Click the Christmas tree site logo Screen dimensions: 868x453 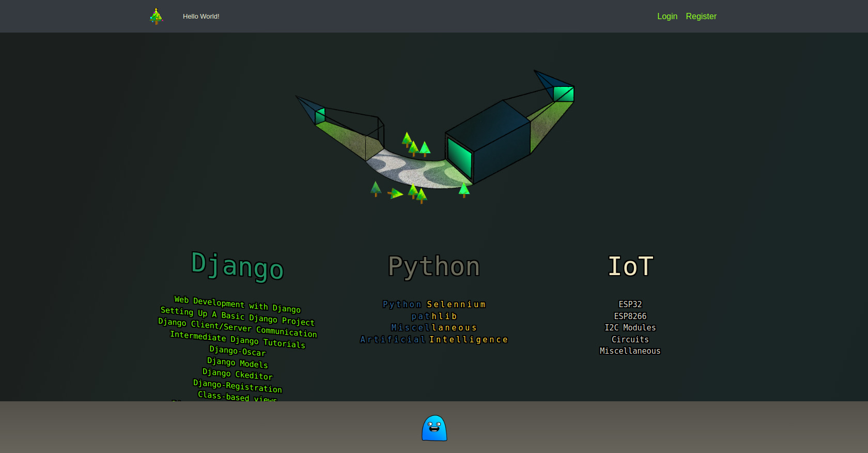156,17
